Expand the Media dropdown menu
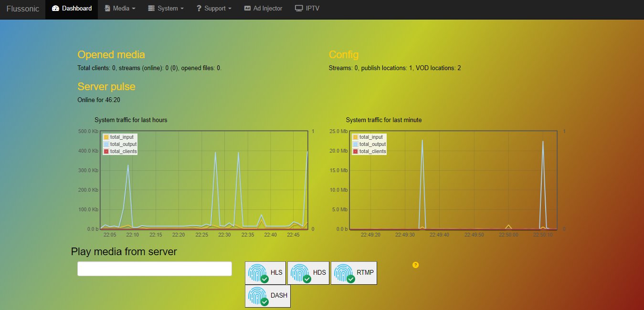Viewport: 644px width, 310px height. (120, 9)
